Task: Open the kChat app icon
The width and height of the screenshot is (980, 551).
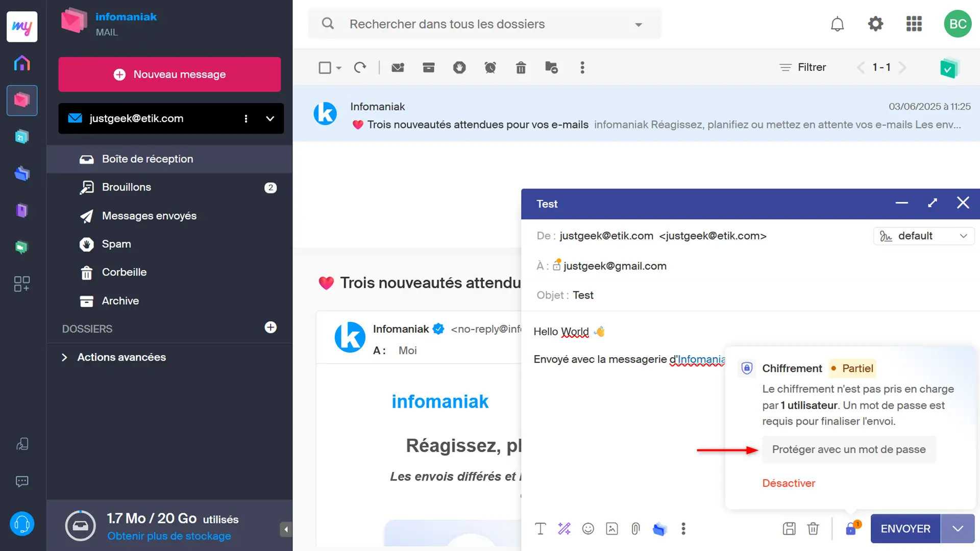Action: click(22, 247)
